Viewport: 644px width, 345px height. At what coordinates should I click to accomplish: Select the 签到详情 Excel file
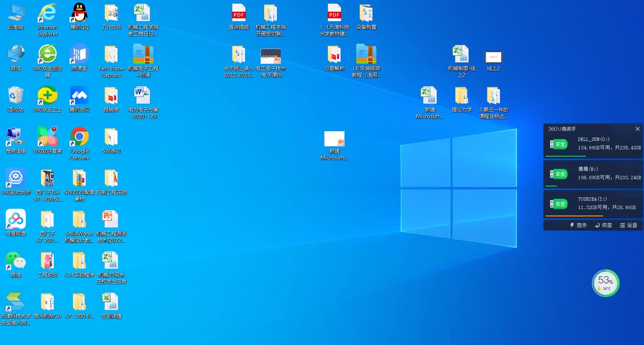[x=111, y=306]
